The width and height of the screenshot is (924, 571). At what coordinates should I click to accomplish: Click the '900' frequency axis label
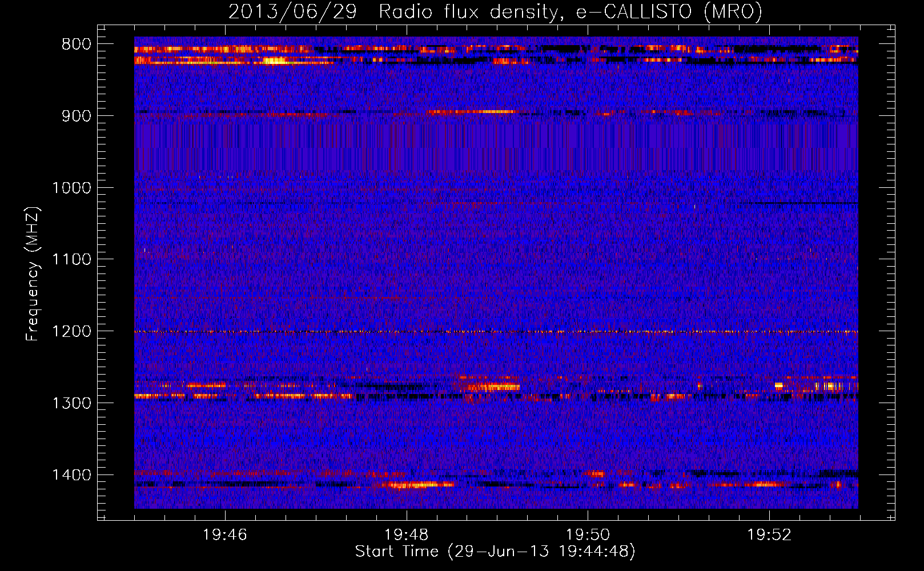(x=77, y=116)
